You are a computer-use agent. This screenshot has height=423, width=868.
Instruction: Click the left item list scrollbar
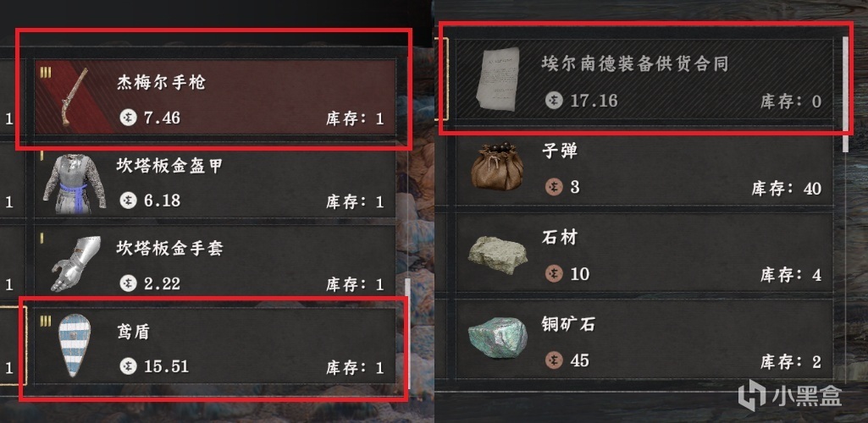pyautogui.click(x=408, y=334)
